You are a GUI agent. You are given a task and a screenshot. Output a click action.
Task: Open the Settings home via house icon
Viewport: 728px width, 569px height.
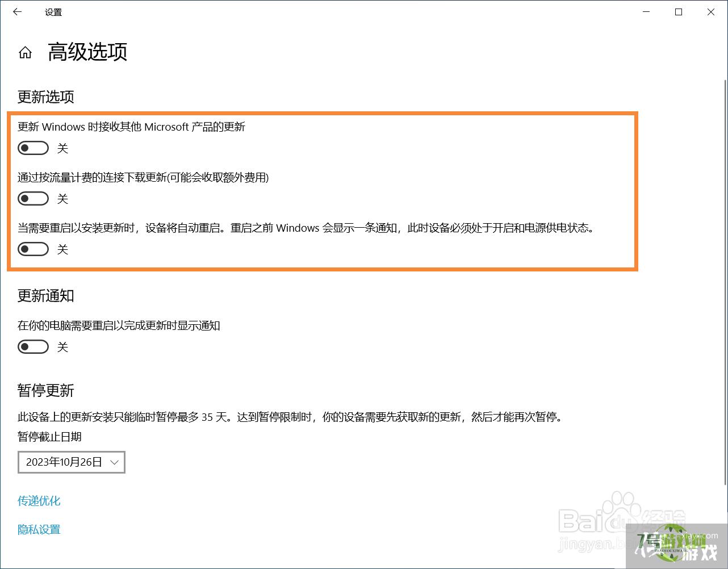(x=25, y=53)
